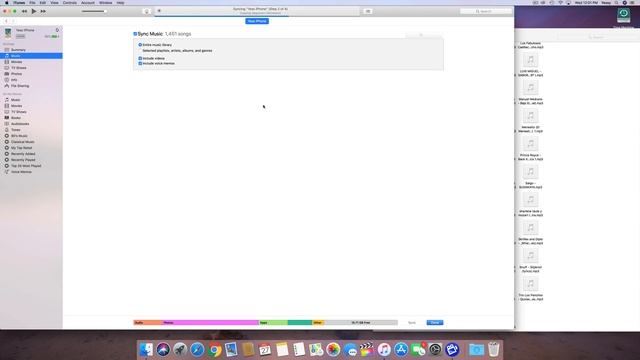Screen dimensions: 640x360
Task: Go back with the left navigation arrow
Action: coord(6,21)
